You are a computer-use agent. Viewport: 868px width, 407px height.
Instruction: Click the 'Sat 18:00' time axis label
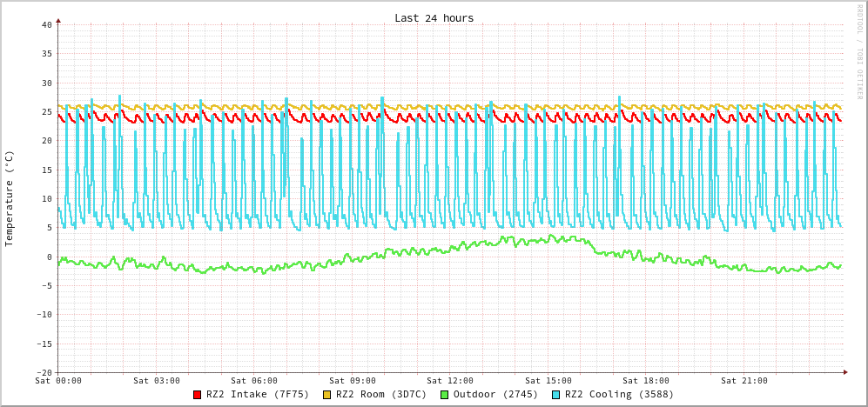(x=646, y=380)
